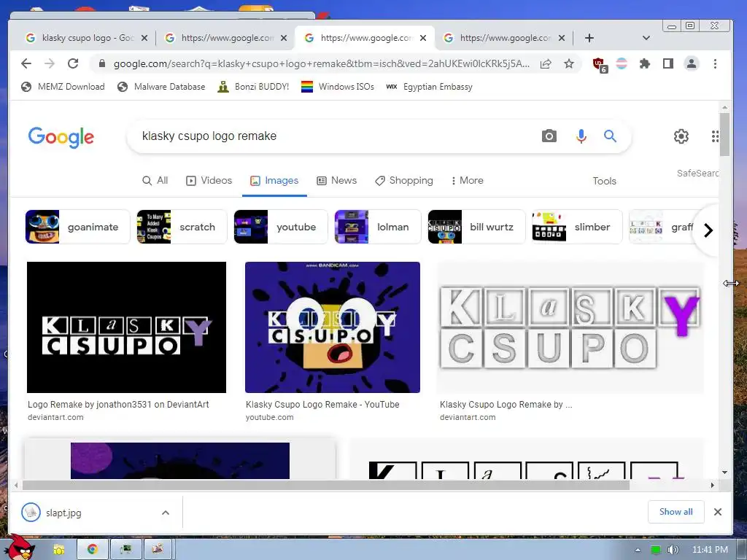747x560 pixels.
Task: View site info via the padlock icon
Action: [x=102, y=63]
